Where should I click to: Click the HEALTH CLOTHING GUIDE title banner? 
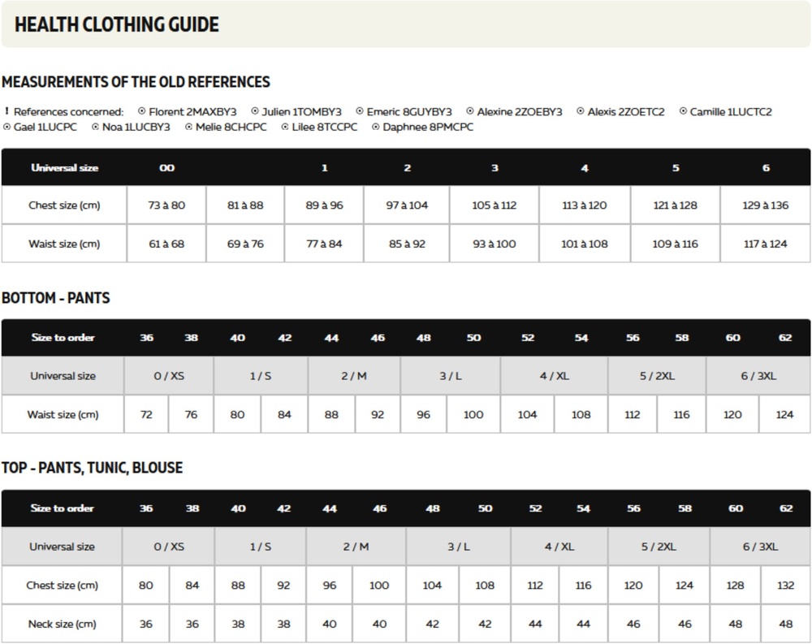coord(406,24)
